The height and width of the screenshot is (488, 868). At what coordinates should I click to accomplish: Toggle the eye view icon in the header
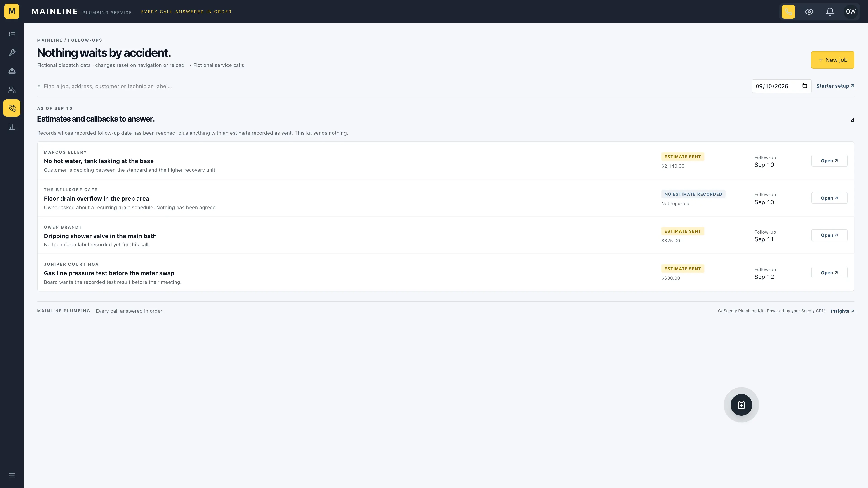tap(809, 12)
